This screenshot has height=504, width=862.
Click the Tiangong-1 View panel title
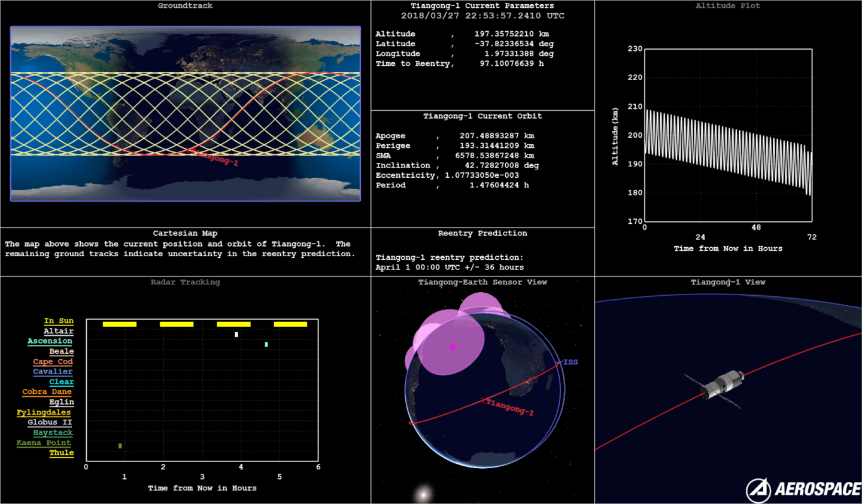pyautogui.click(x=728, y=282)
